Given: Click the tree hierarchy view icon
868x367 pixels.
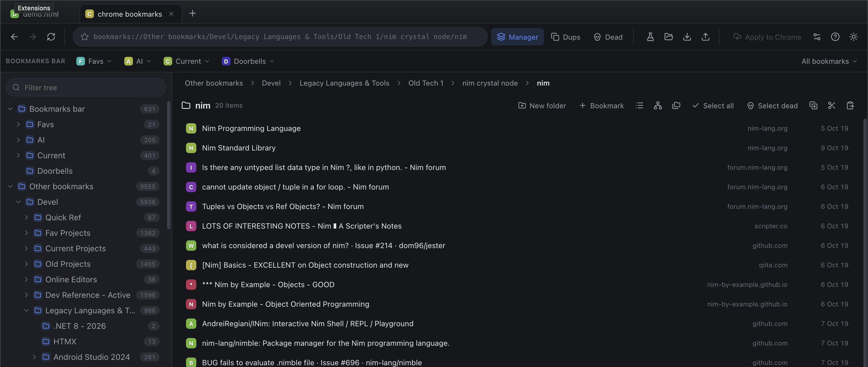Looking at the screenshot, I should [658, 105].
